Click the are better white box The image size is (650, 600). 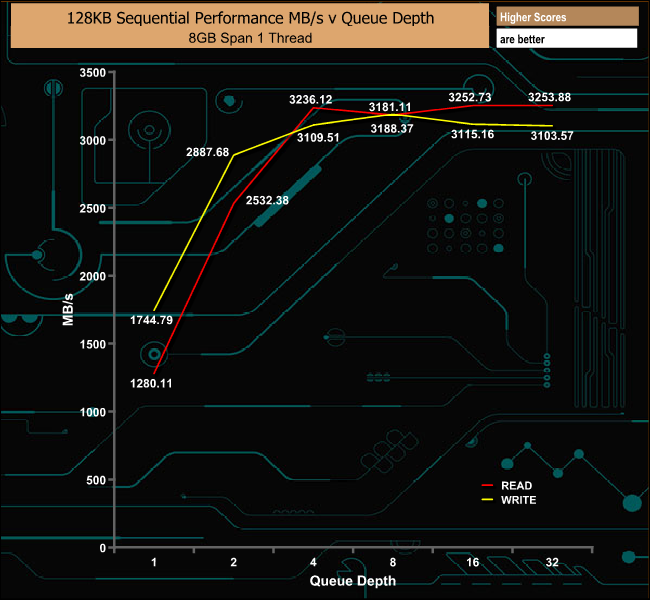pyautogui.click(x=567, y=39)
